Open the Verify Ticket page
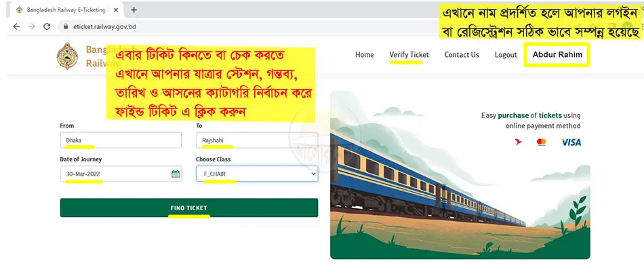The image size is (644, 274). [409, 55]
